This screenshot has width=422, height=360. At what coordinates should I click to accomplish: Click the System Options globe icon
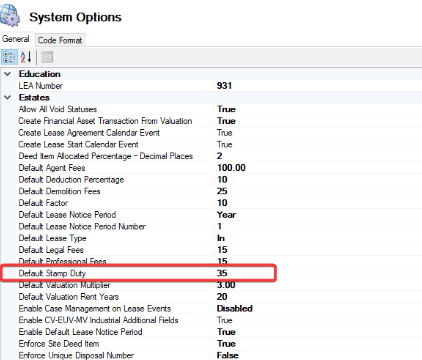[x=10, y=15]
